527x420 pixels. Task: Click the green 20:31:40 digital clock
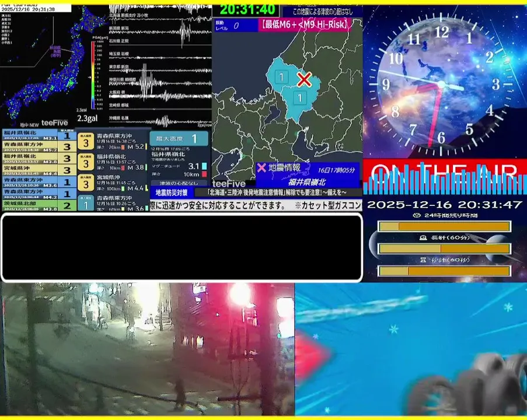pos(247,10)
